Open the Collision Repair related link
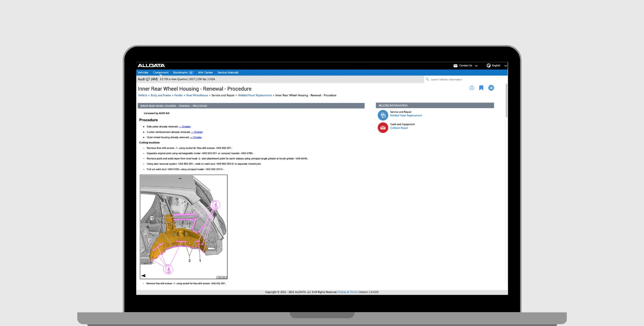 [399, 128]
